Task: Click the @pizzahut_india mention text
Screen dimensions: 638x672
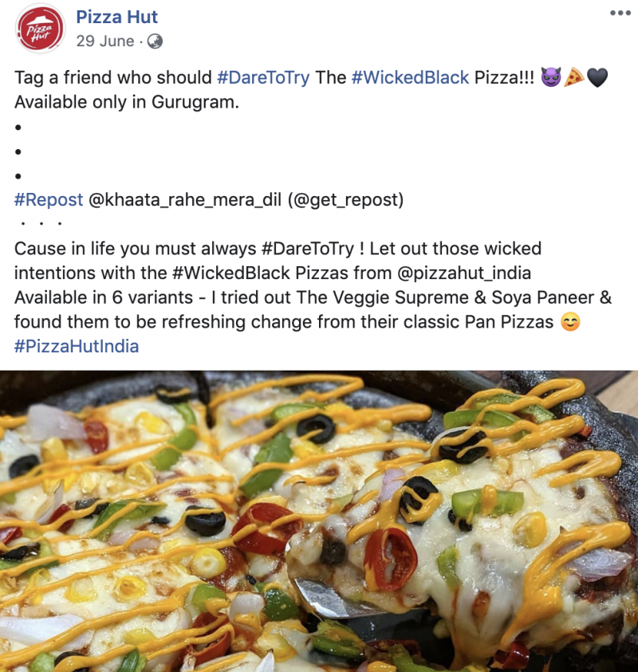Action: pos(464,273)
